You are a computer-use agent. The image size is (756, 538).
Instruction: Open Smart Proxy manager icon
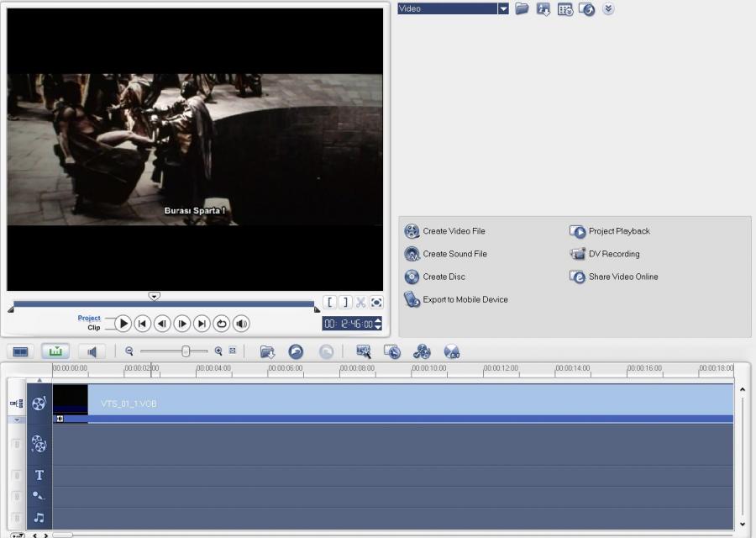(x=364, y=351)
